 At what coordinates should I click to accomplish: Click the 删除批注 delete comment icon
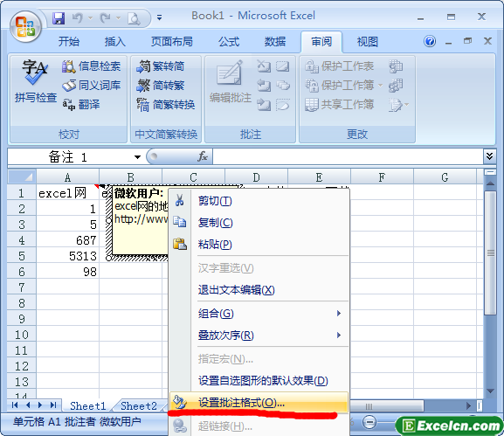264,66
